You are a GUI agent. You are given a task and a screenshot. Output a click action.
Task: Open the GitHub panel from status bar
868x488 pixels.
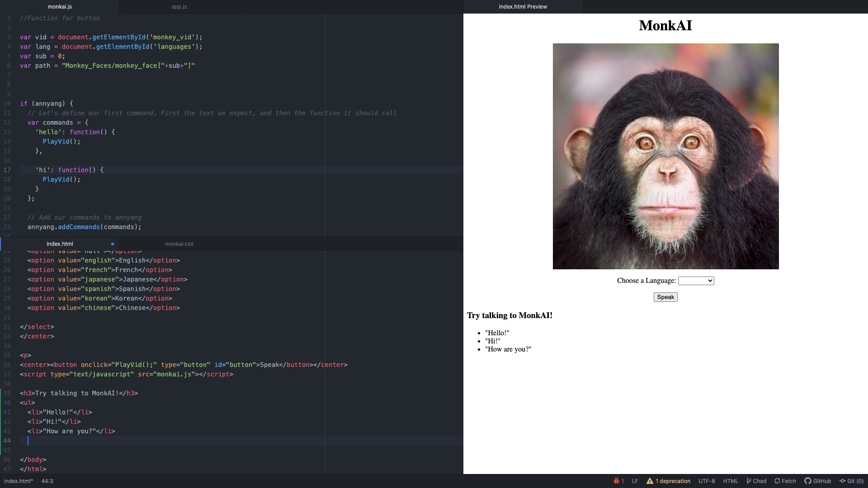(817, 481)
